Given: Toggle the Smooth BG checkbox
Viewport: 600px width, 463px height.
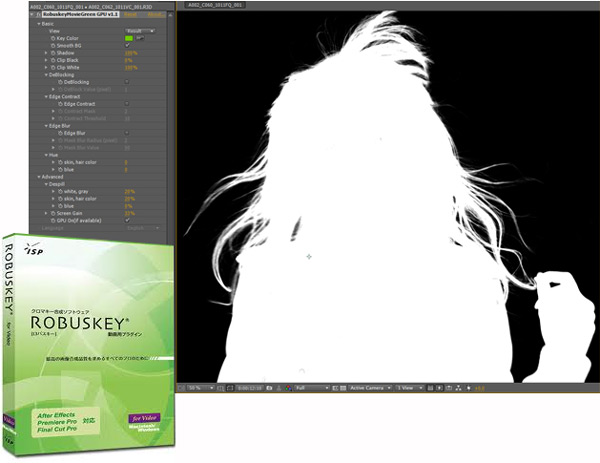Looking at the screenshot, I should coord(127,46).
